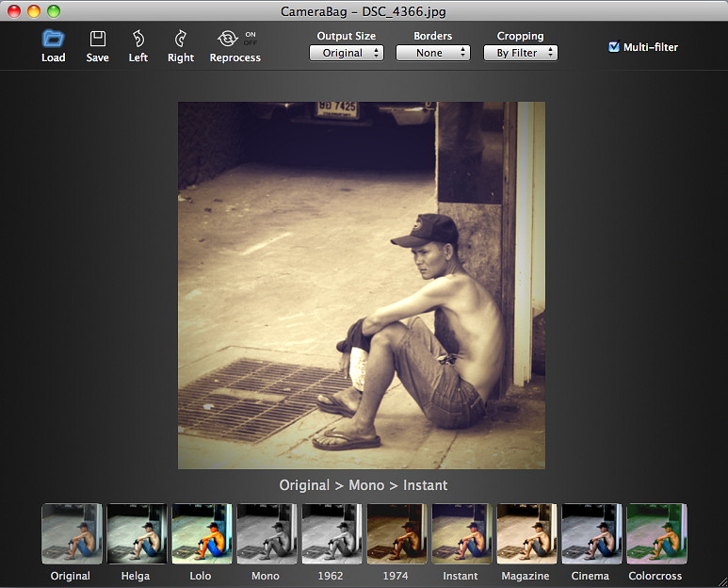Viewport: 728px width, 588px height.
Task: Click the Save label text
Action: 98,57
